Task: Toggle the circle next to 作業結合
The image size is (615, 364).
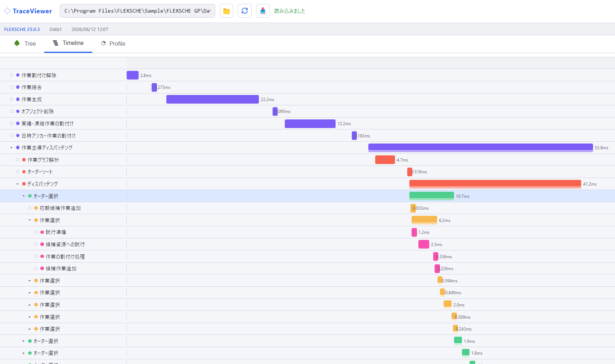Action: coord(12,87)
